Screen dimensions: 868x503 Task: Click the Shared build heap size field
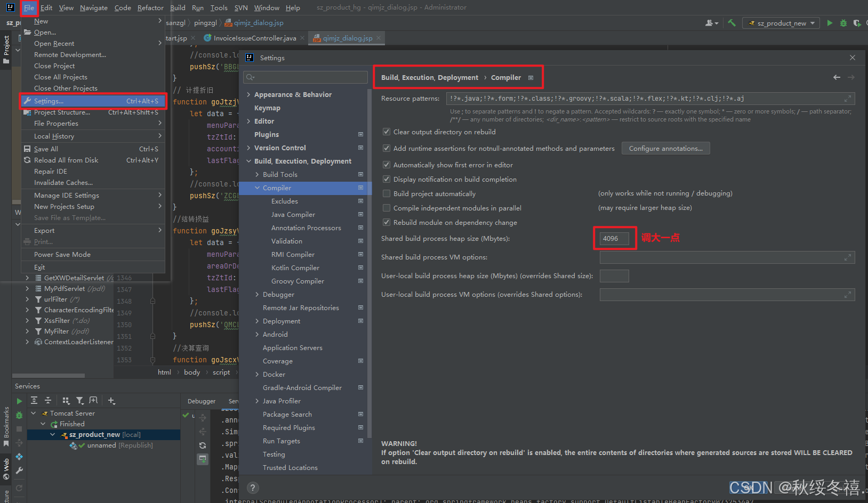[614, 238]
